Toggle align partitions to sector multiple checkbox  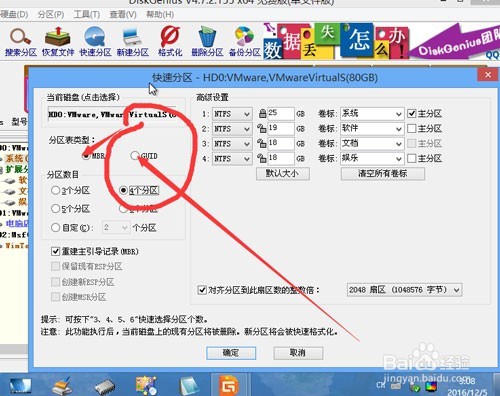tap(202, 290)
